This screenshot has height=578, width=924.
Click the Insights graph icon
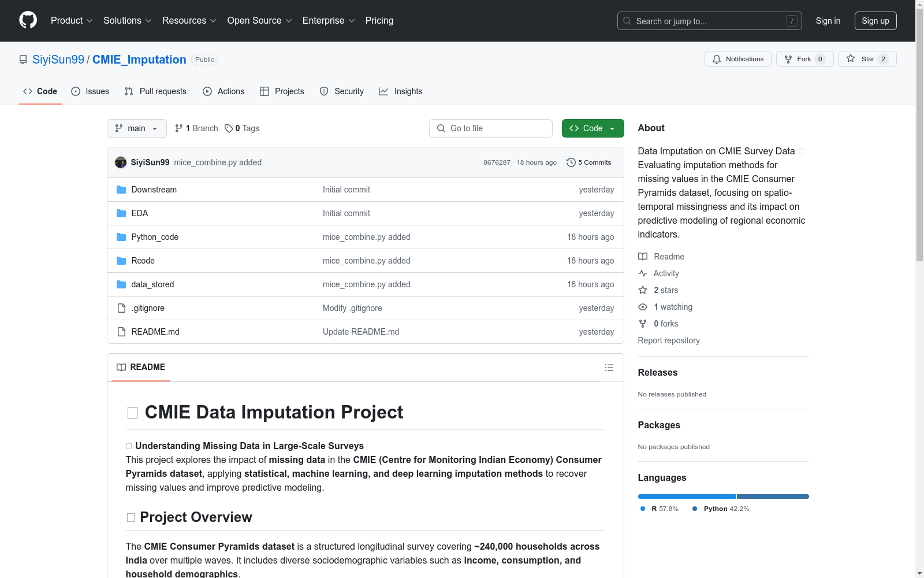[383, 91]
